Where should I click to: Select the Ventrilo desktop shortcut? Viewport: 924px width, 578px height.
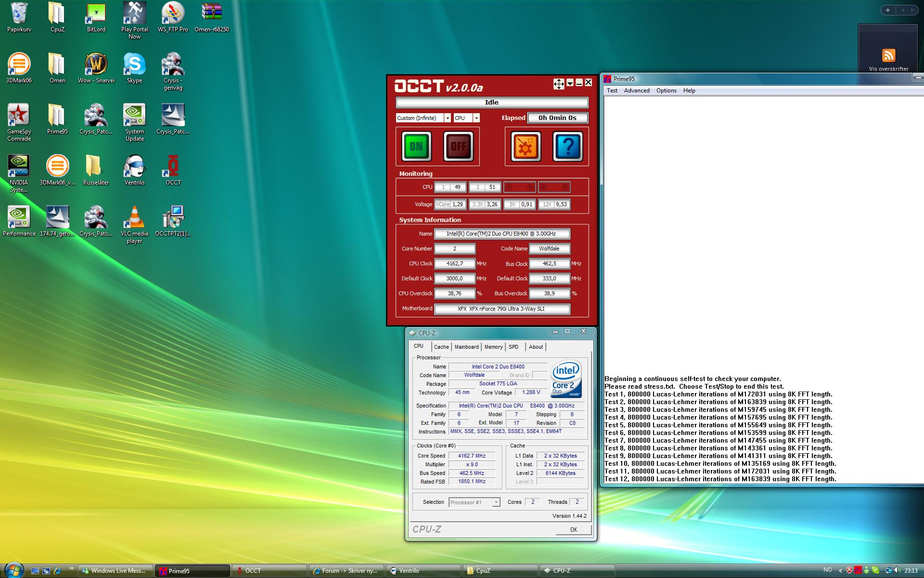point(134,171)
